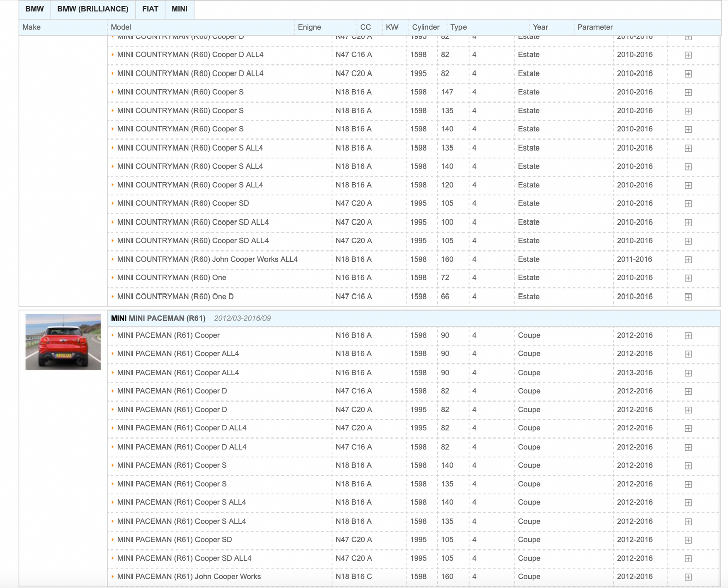Click the Cylinder column header

(x=426, y=27)
